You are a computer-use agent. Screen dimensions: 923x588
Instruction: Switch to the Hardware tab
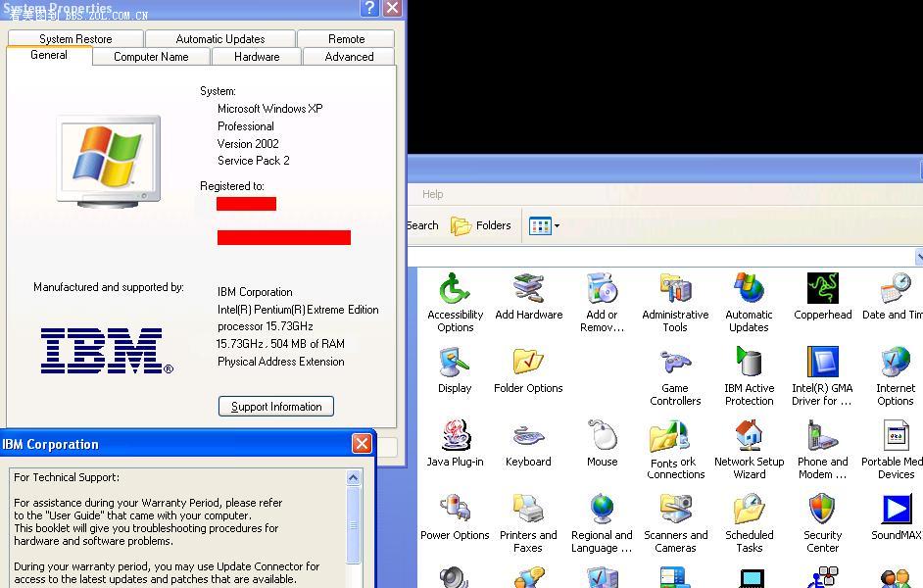[x=257, y=57]
